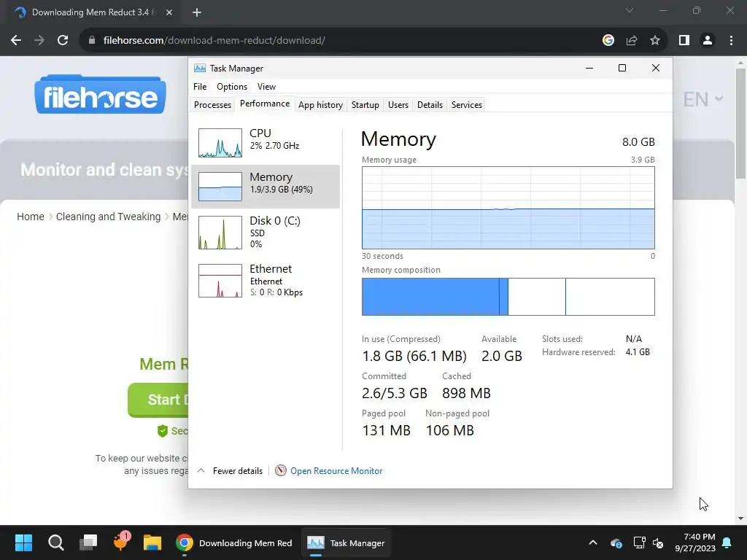
Task: Click the Memory usage graph
Action: (508, 208)
